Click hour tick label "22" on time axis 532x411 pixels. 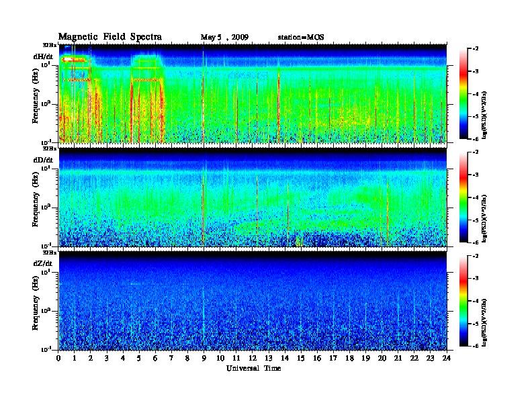pyautogui.click(x=414, y=358)
